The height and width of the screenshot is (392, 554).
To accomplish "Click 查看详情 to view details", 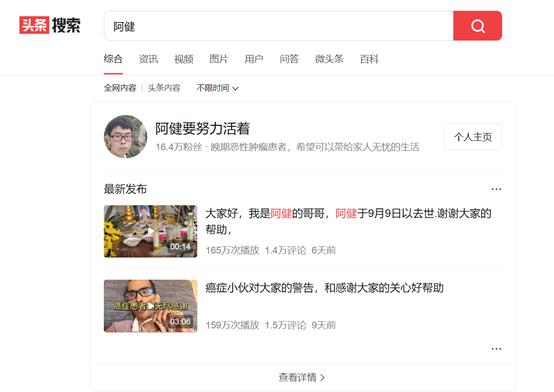I will pos(302,378).
